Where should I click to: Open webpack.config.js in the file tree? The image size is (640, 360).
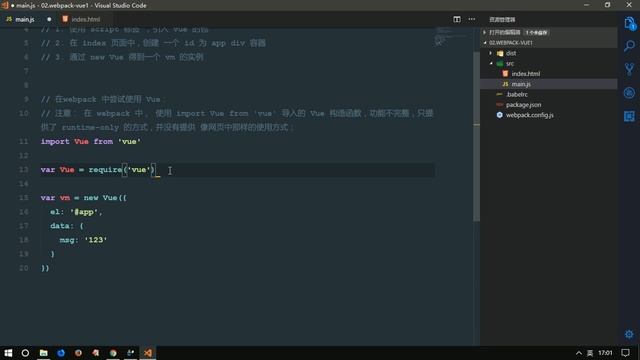530,115
